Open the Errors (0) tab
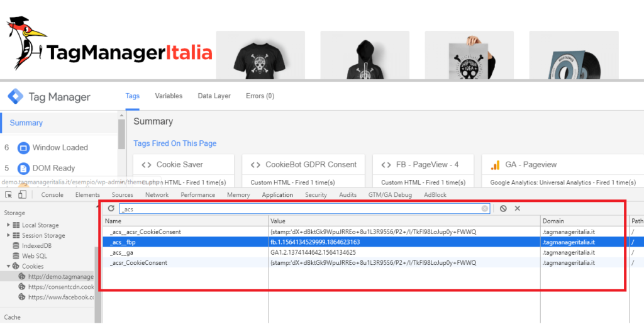The width and height of the screenshot is (644, 324). (260, 96)
